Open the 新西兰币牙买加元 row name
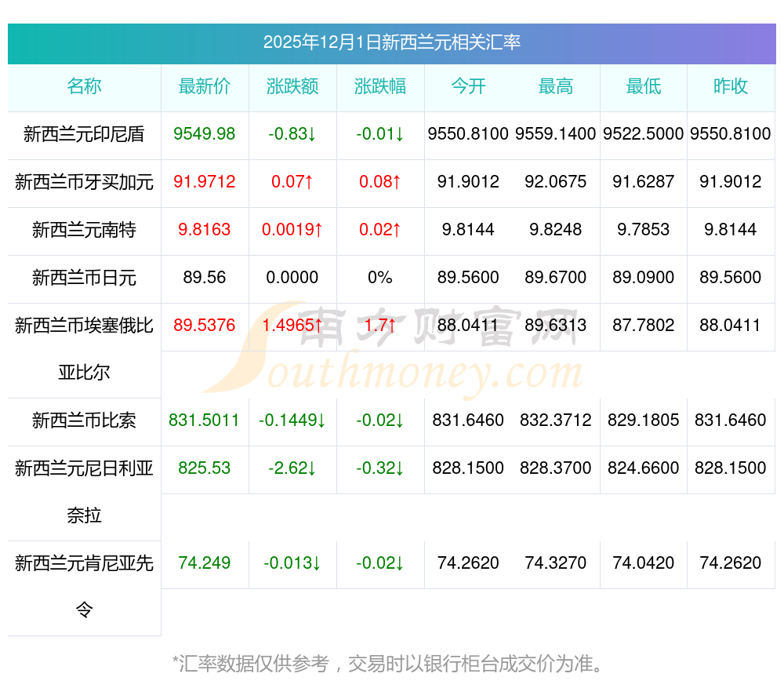 tap(84, 182)
